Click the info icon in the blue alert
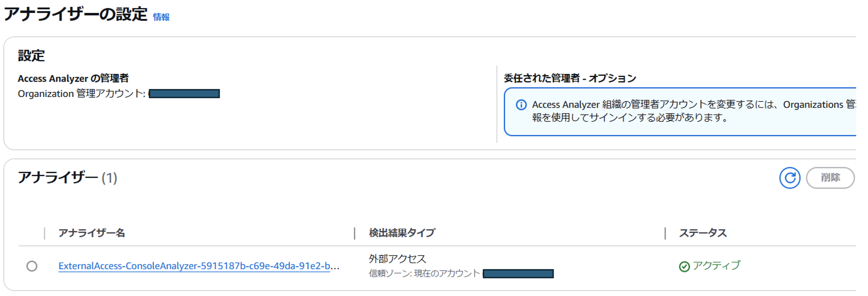 pos(521,105)
